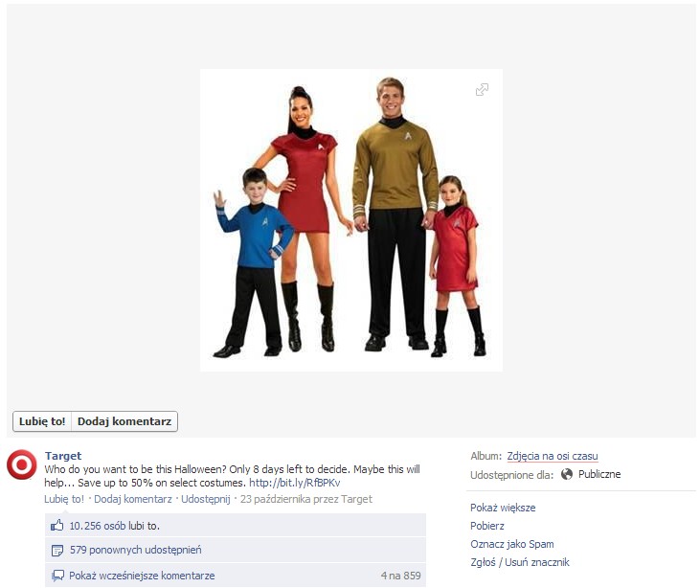The width and height of the screenshot is (700, 588).
Task: Expand 'Pokaż wcześniejsze komentarze'
Action: coord(142,576)
